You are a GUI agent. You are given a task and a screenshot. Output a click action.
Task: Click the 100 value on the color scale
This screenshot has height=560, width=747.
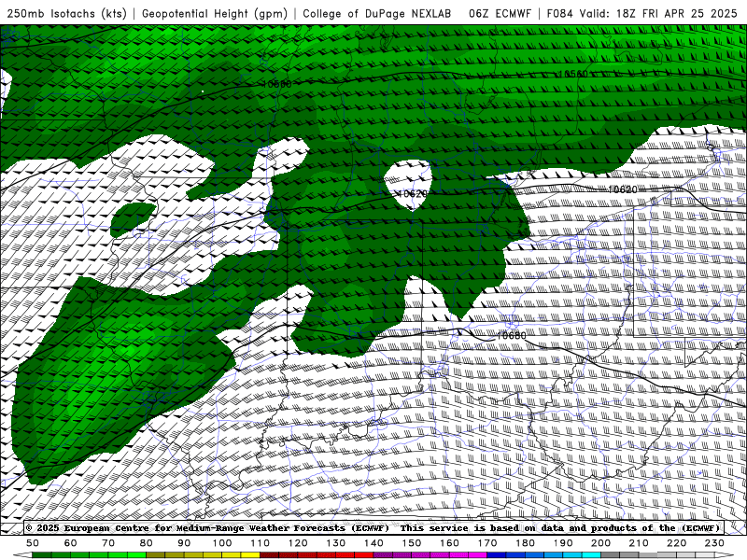click(222, 543)
